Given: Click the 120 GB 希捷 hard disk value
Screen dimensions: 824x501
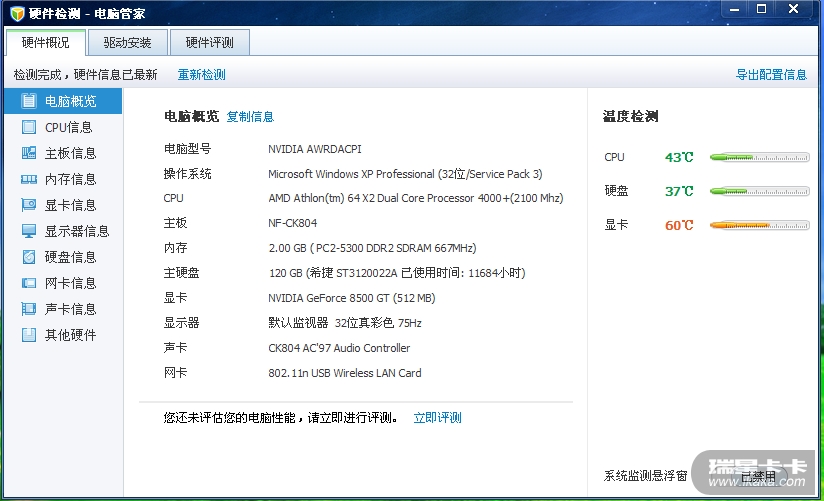Looking at the screenshot, I should click(397, 273).
